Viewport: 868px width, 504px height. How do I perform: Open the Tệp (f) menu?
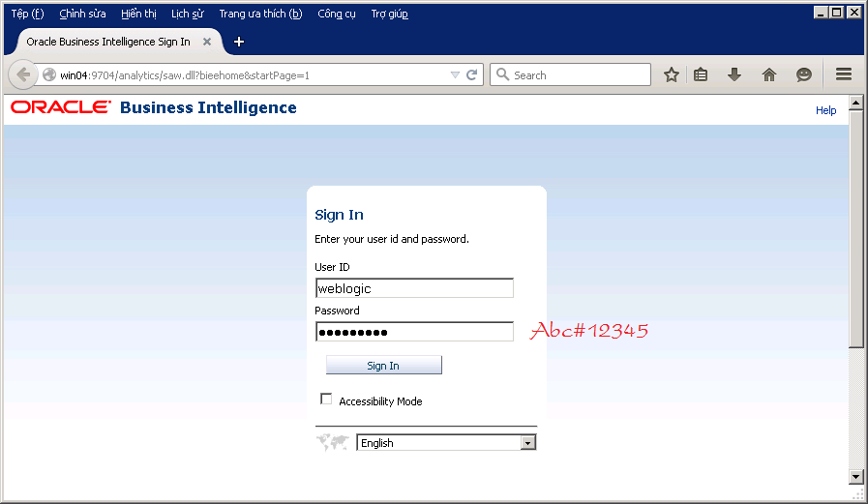pos(28,14)
